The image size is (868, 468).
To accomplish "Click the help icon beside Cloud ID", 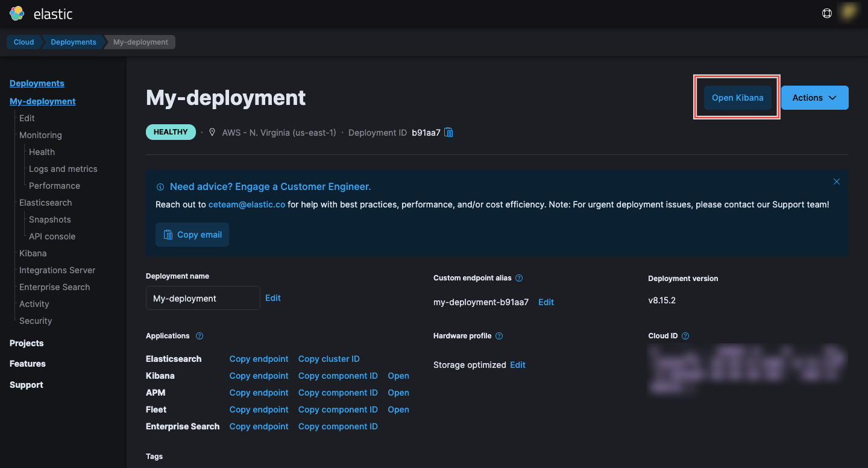I will click(685, 336).
